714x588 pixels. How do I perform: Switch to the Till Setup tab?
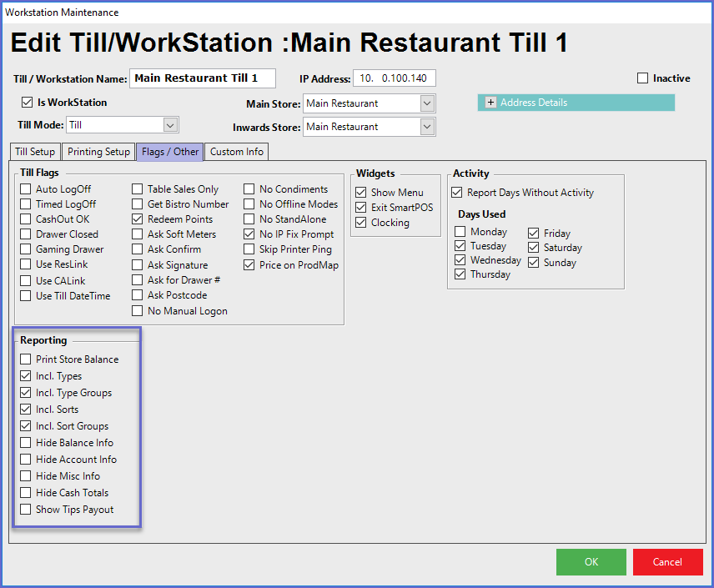click(36, 152)
